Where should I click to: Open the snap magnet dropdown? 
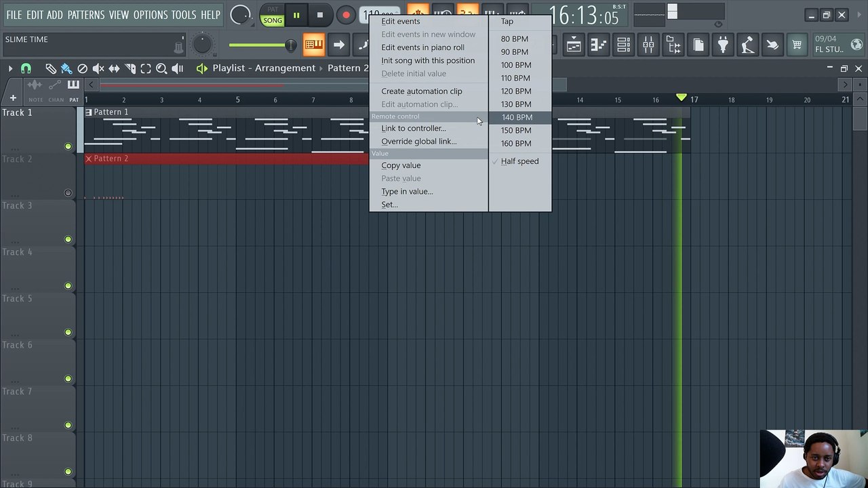coord(26,68)
